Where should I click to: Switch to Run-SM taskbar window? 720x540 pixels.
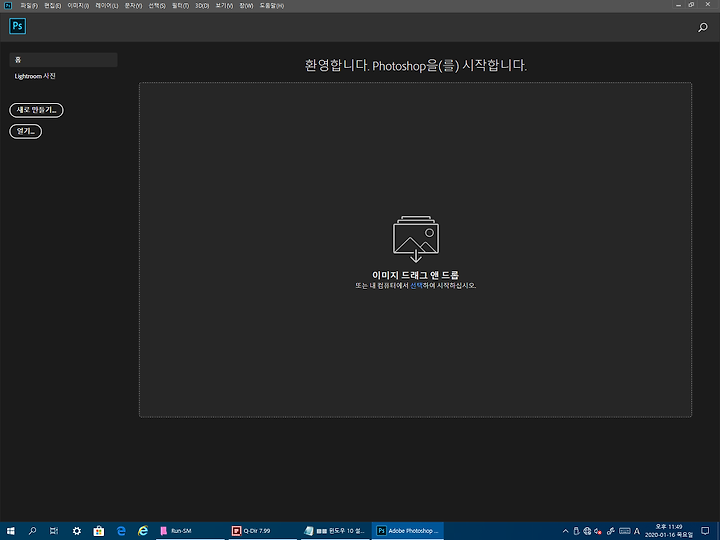point(190,531)
